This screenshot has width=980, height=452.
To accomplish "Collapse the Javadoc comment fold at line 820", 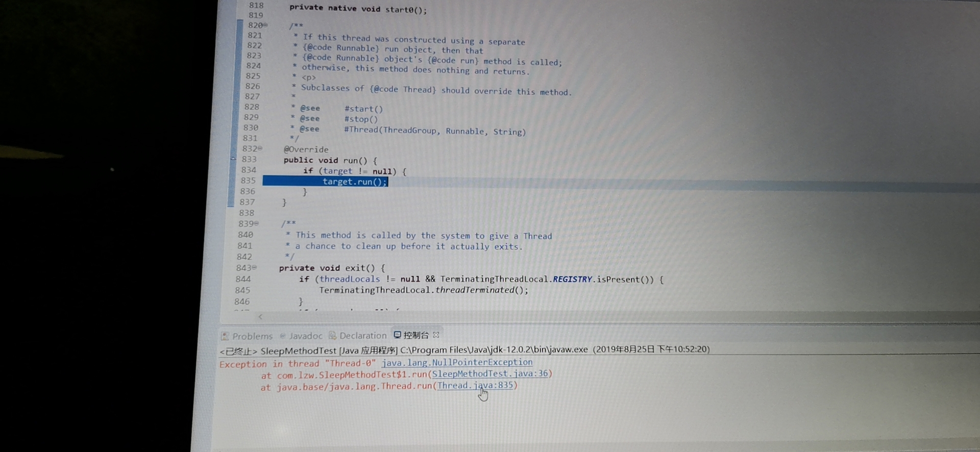I will click(x=265, y=25).
